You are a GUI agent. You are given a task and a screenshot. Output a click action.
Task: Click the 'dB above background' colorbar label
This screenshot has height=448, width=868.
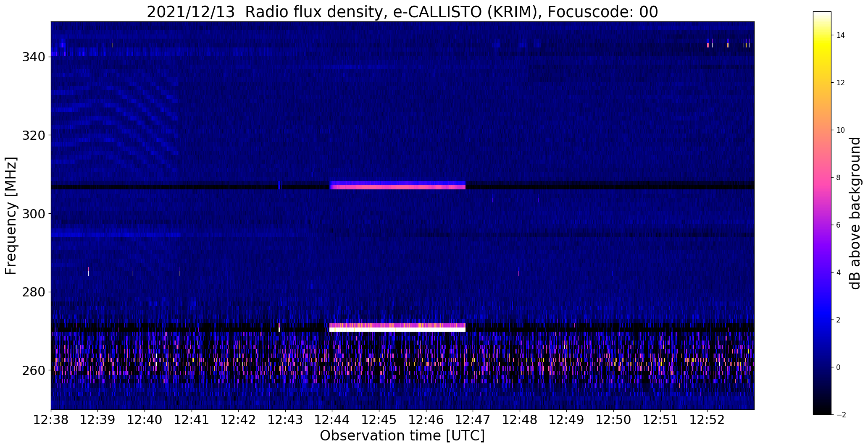coord(855,213)
